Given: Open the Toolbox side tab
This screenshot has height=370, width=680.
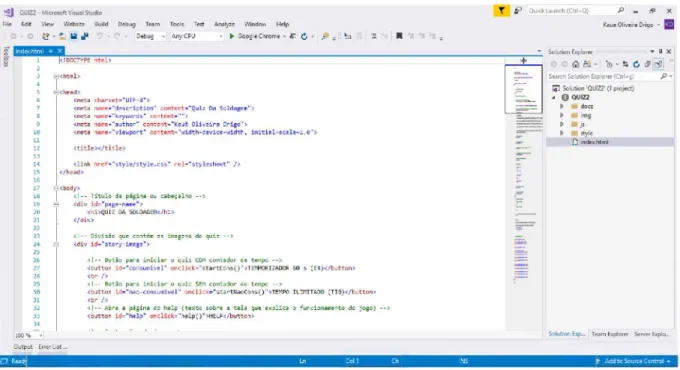Looking at the screenshot, I should point(6,56).
